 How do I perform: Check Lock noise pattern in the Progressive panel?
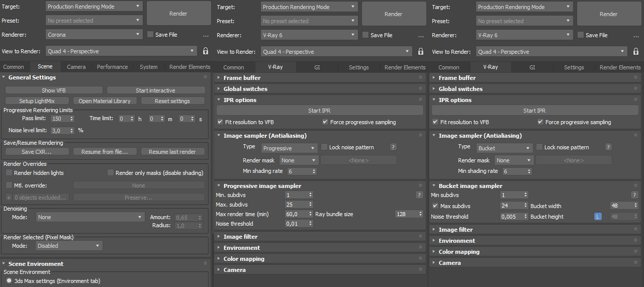[324, 147]
